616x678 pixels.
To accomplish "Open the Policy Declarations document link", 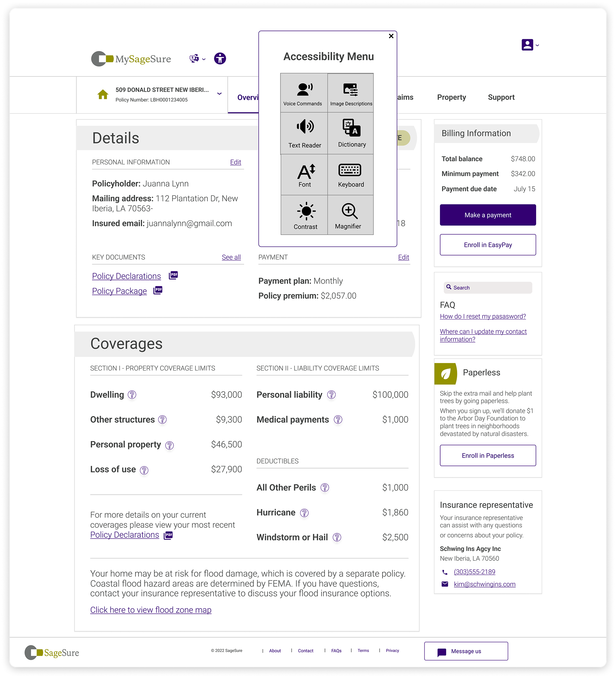I will pos(126,276).
